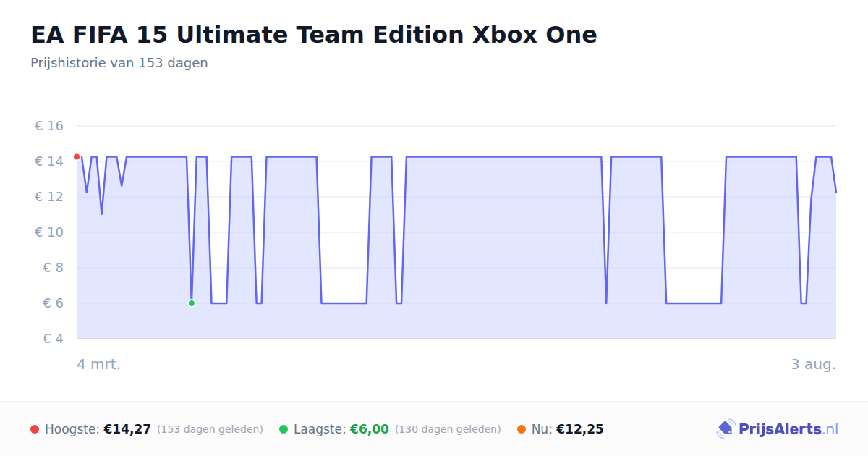Click the green lowest-price dot on chart
The image size is (868, 456).
coord(192,303)
